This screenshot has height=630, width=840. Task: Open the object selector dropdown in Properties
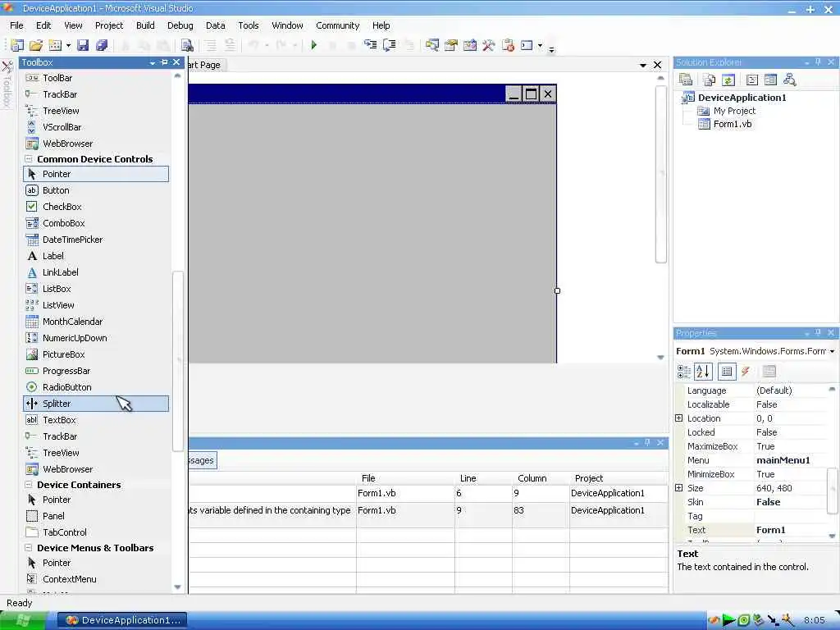point(832,351)
